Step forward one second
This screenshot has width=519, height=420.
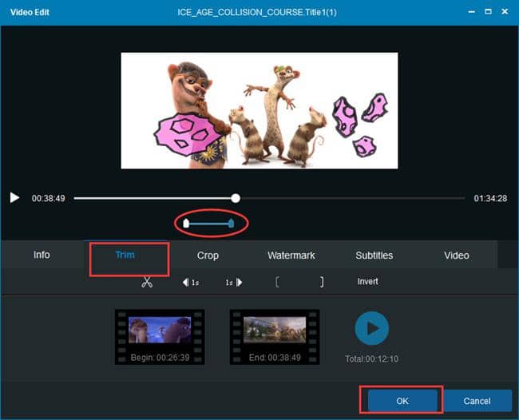pos(234,283)
